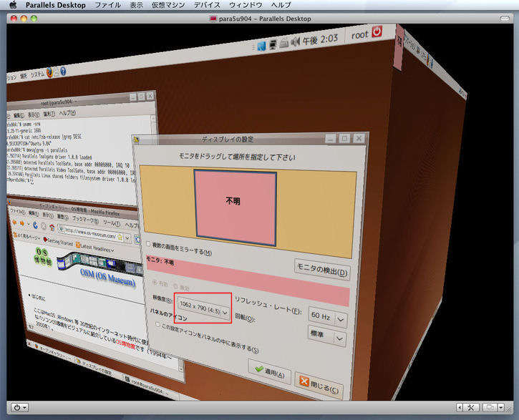Open the Apple menu
This screenshot has height=420, width=519.
tap(13, 5)
